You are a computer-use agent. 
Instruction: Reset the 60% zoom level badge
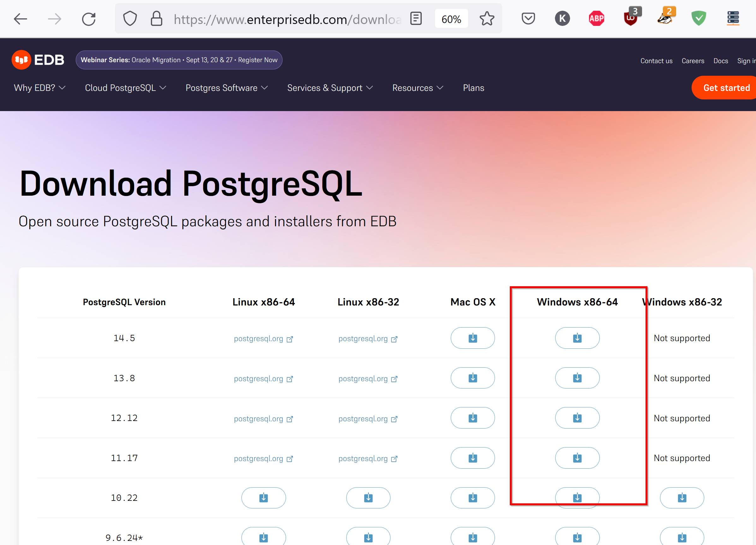tap(451, 19)
